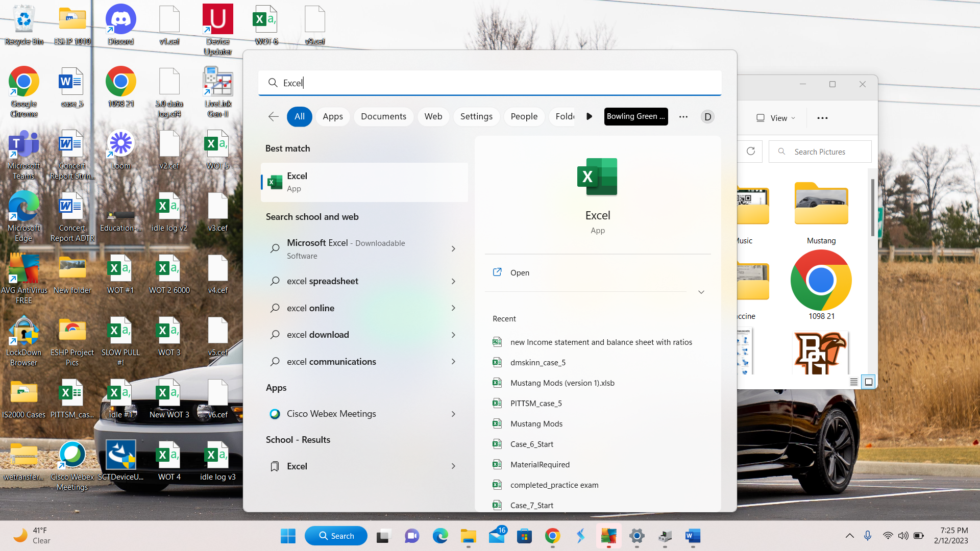Viewport: 980px width, 551px height.
Task: Switch to thumbnail view in File Explorer
Action: click(868, 381)
